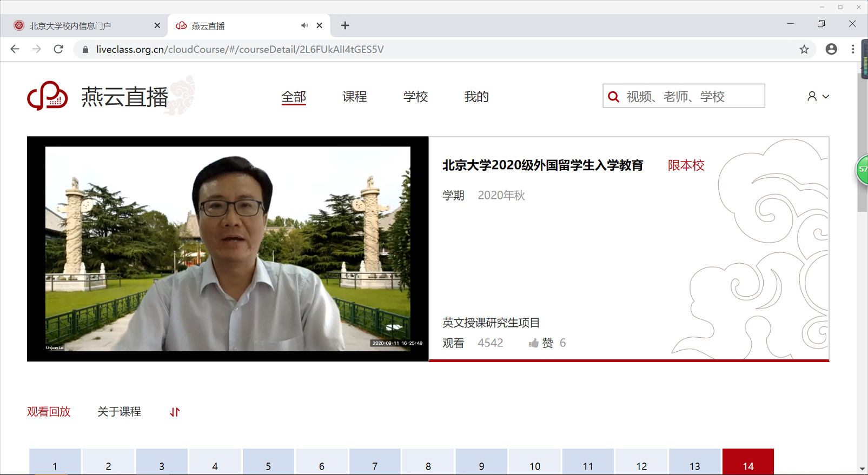Reload the current page
The width and height of the screenshot is (868, 475).
tap(58, 49)
